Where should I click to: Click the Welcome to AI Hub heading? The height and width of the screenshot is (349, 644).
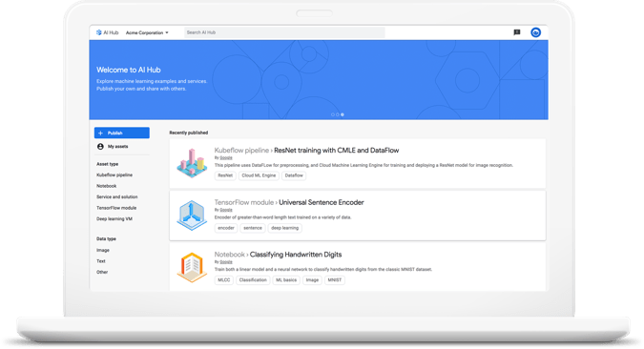pyautogui.click(x=129, y=70)
